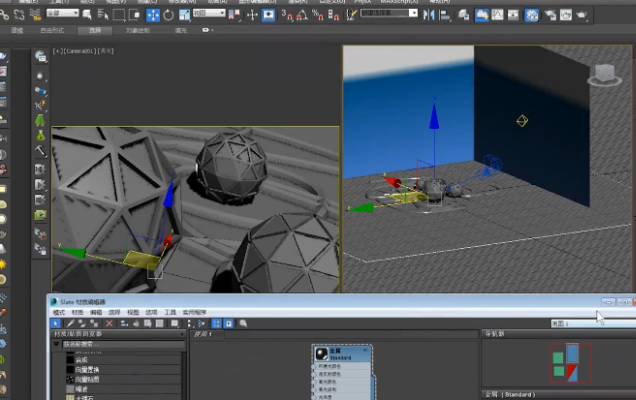Image resolution: width=636 pixels, height=400 pixels.
Task: Open the 材质 menu in Slate editor
Action: [77, 313]
